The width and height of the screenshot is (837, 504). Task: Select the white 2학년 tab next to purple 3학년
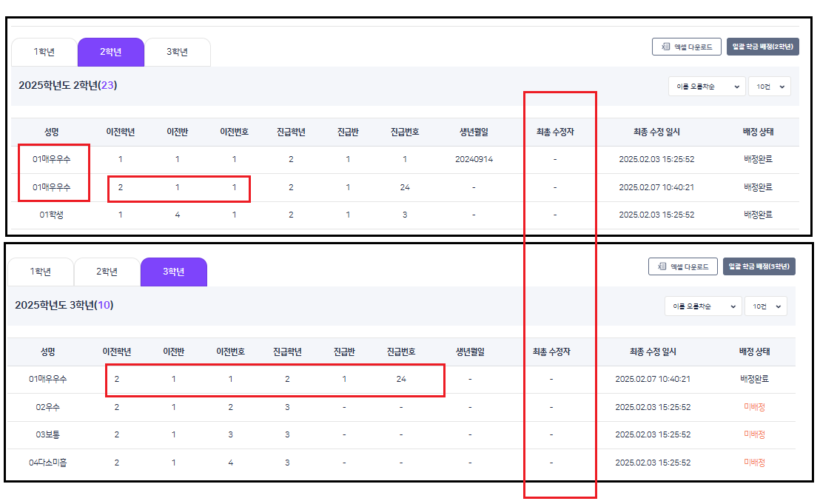[x=107, y=272]
